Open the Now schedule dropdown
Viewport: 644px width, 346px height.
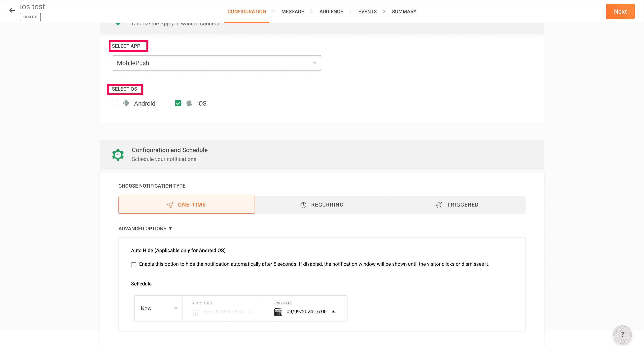coord(159,308)
